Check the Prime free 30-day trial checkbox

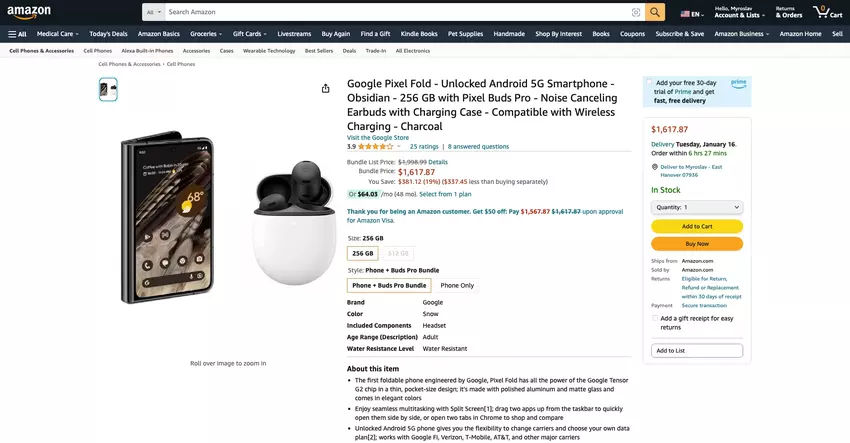649,83
